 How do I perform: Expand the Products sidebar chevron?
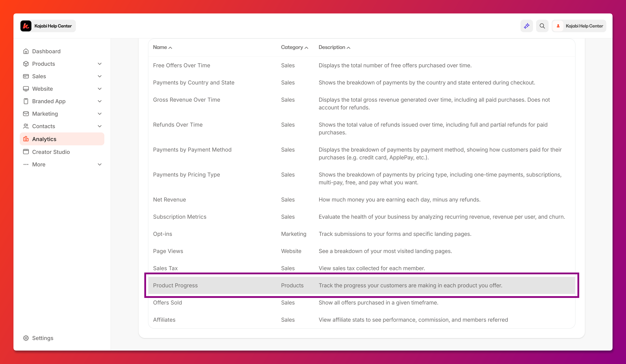pyautogui.click(x=100, y=64)
